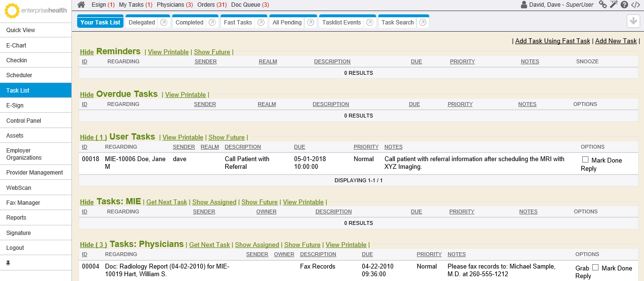
Task: Open Delegated tab in new window icon
Action: coord(164,23)
